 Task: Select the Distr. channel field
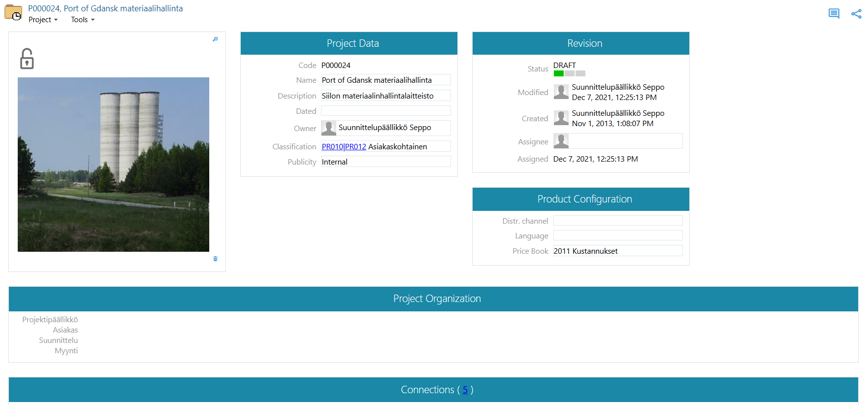[x=617, y=221]
